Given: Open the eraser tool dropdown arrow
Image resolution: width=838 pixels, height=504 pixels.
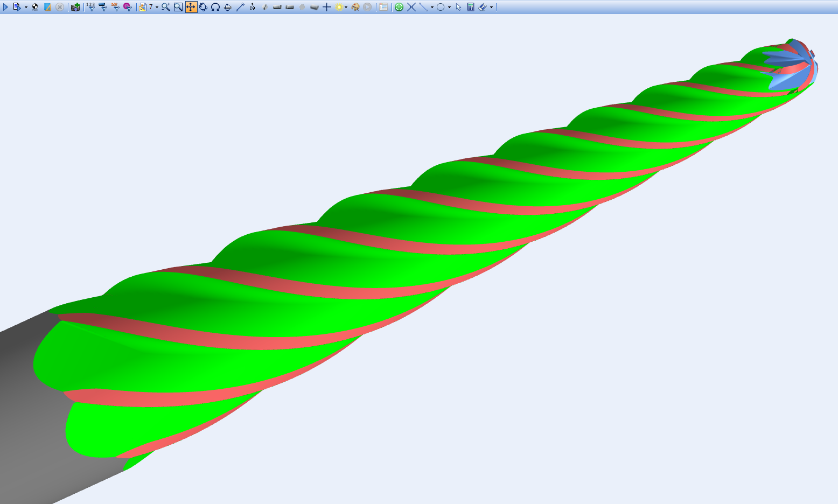Looking at the screenshot, I should 491,8.
